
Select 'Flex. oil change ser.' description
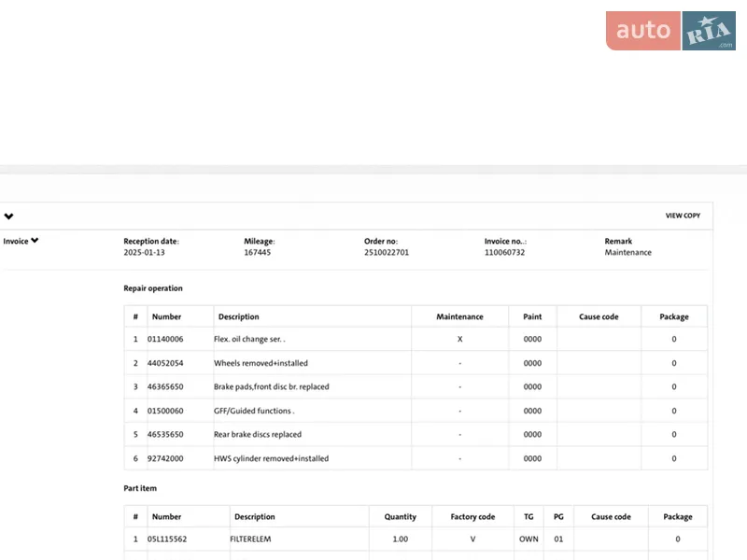coord(249,339)
